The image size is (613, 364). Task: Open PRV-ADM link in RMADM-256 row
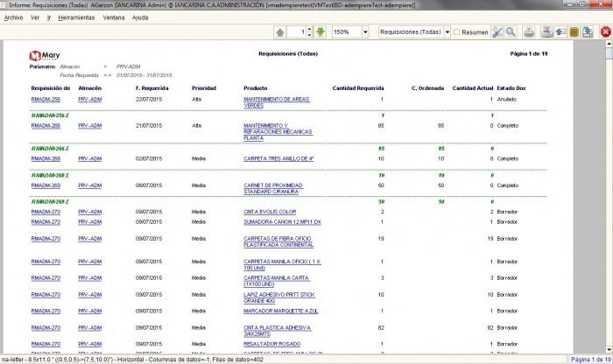tap(89, 99)
